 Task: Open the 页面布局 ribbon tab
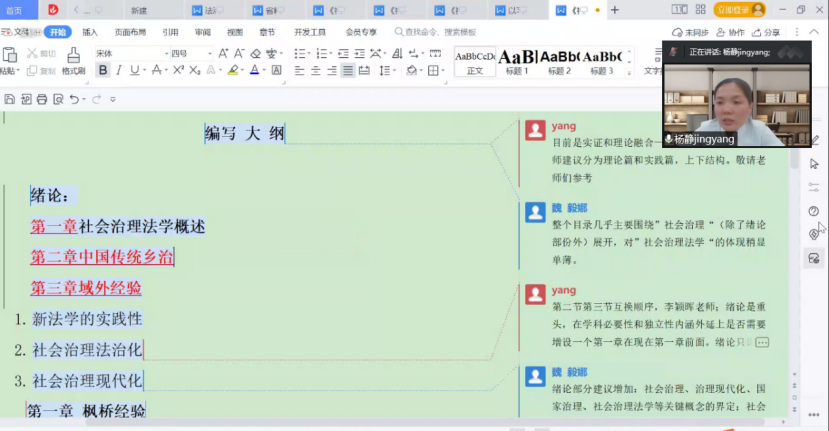click(x=130, y=32)
